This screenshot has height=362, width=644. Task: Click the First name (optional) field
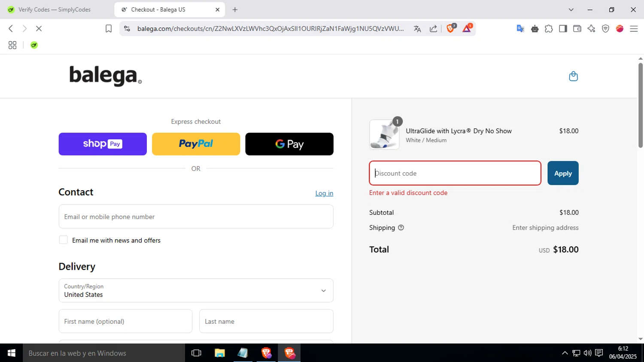(x=125, y=321)
